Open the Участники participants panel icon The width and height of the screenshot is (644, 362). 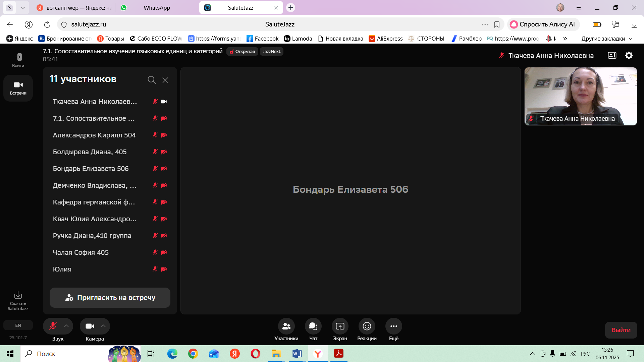click(x=286, y=326)
